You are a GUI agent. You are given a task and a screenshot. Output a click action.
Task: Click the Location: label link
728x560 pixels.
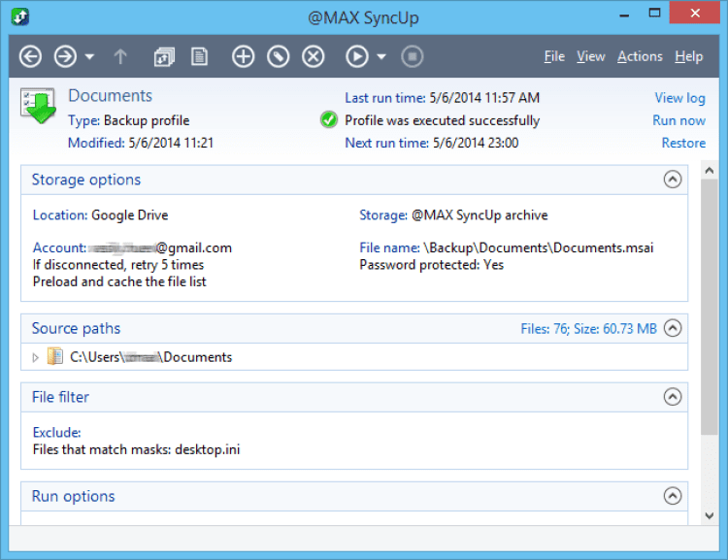[x=60, y=215]
